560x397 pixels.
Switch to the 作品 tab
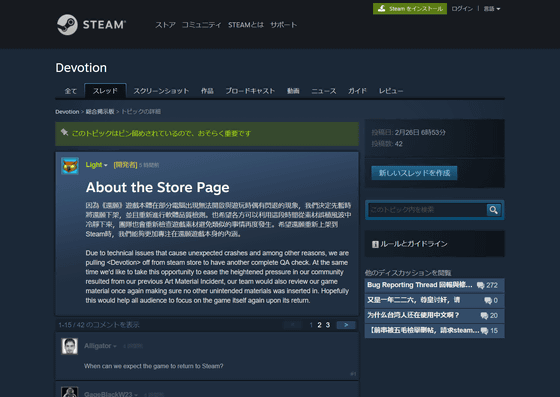207,91
